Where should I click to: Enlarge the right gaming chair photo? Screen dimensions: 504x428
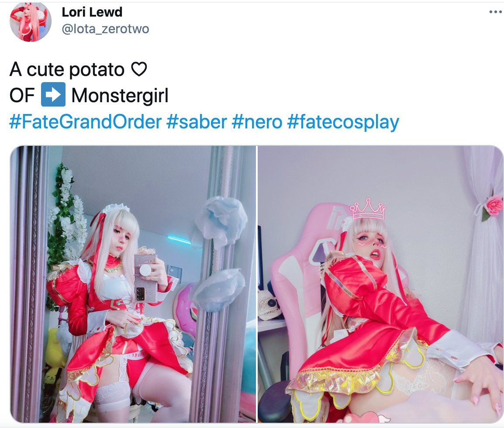(x=380, y=284)
